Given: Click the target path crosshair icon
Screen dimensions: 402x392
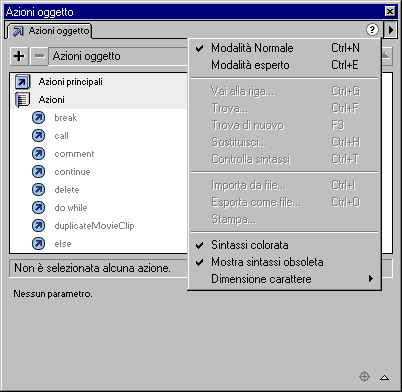Looking at the screenshot, I should [364, 377].
